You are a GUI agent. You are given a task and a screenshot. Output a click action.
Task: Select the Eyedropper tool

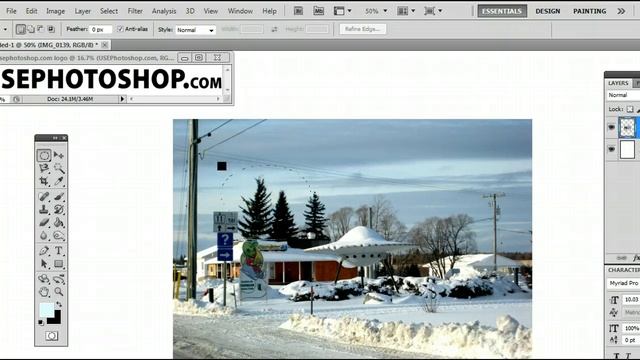(x=59, y=181)
